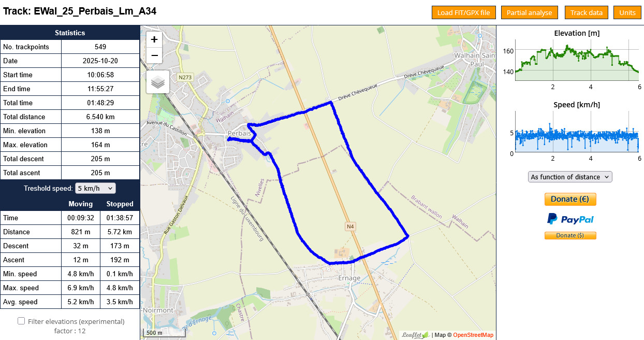Screen dimensions: 644x340
Task: Click the Leaflet attribution logo
Action: coord(416,335)
